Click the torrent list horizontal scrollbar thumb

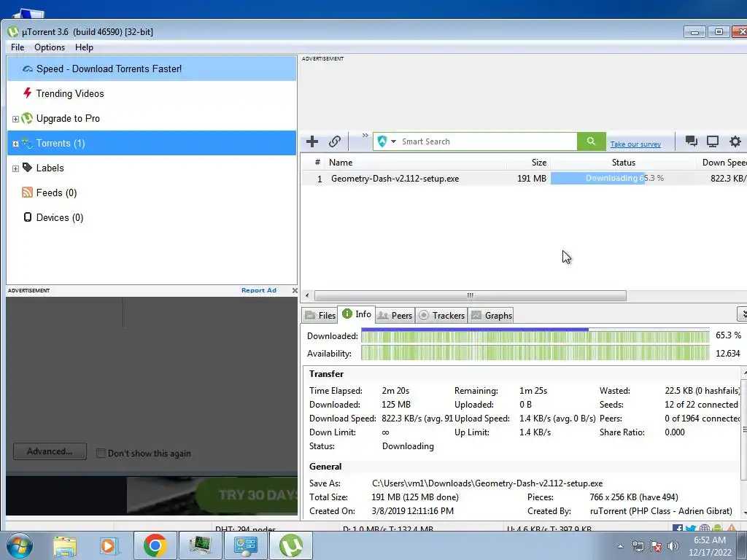(x=471, y=296)
